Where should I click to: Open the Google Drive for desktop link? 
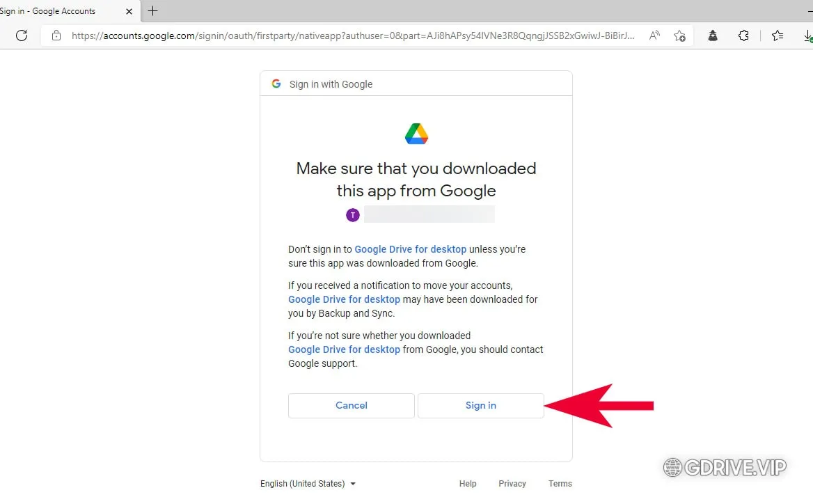(x=410, y=249)
